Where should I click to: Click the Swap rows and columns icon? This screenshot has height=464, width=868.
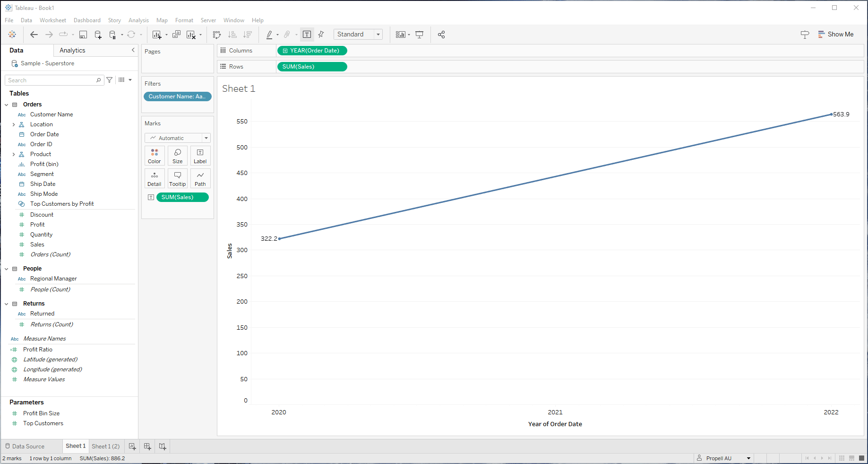coord(217,35)
